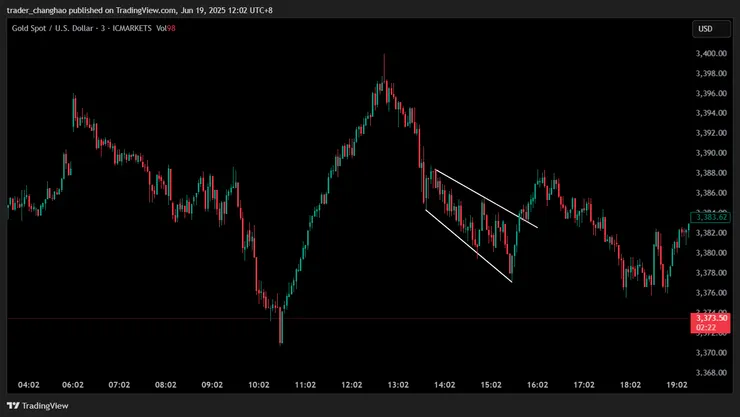
Task: Click the trader_changhao published header text
Action: pos(140,10)
